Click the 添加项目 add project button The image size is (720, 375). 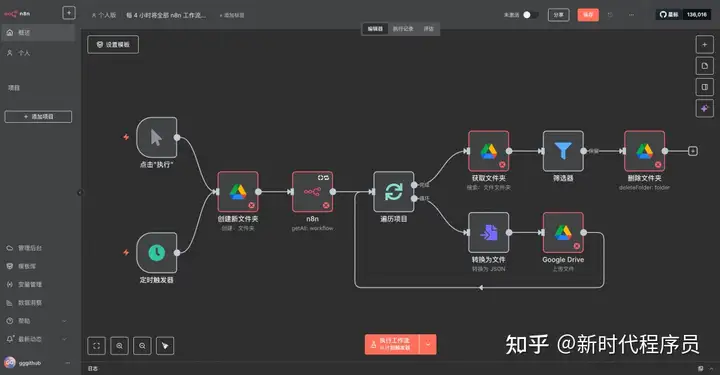[x=38, y=117]
